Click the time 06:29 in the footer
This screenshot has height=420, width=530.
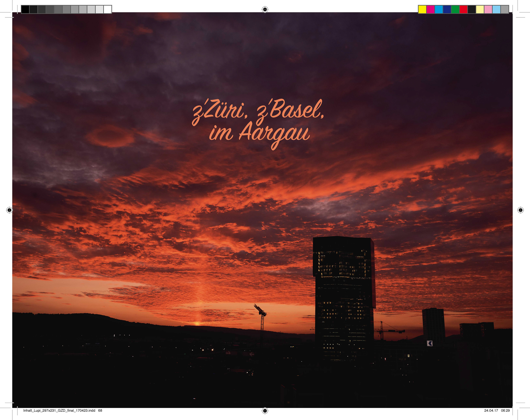(x=505, y=410)
